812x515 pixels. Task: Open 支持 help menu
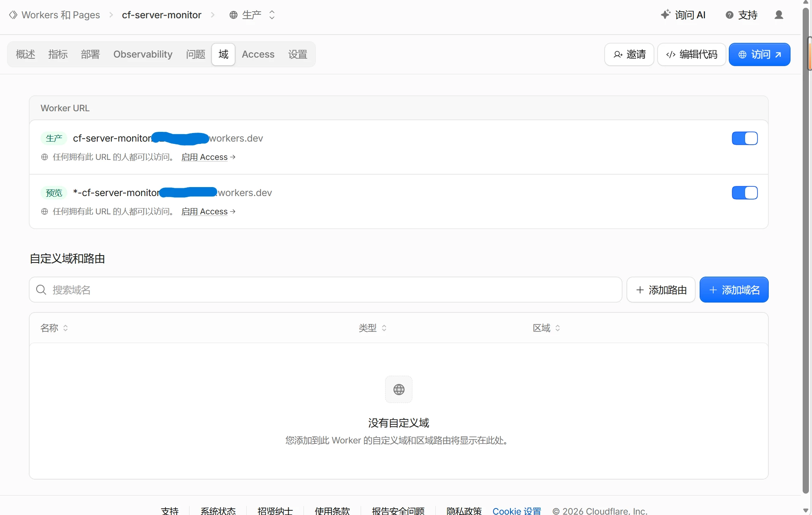(x=742, y=15)
